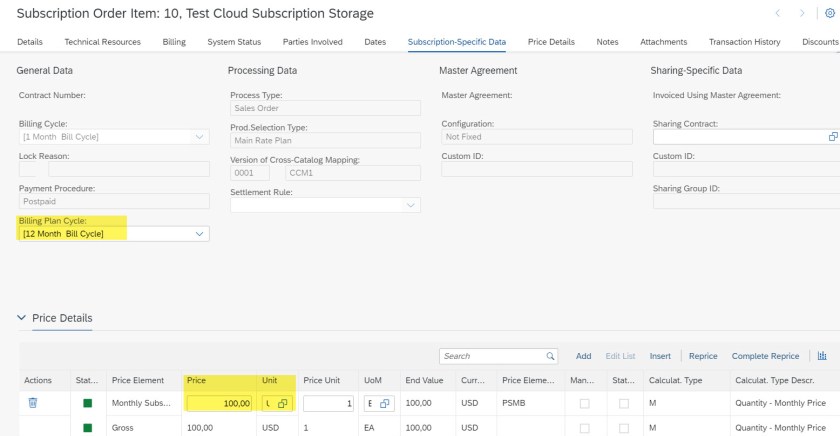840x436 pixels.
Task: Click Insert in the price table toolbar
Action: point(660,355)
